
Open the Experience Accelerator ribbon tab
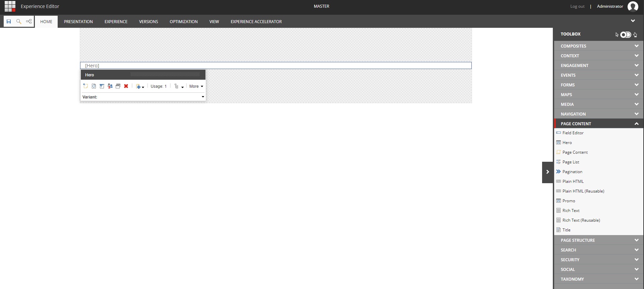pos(256,22)
